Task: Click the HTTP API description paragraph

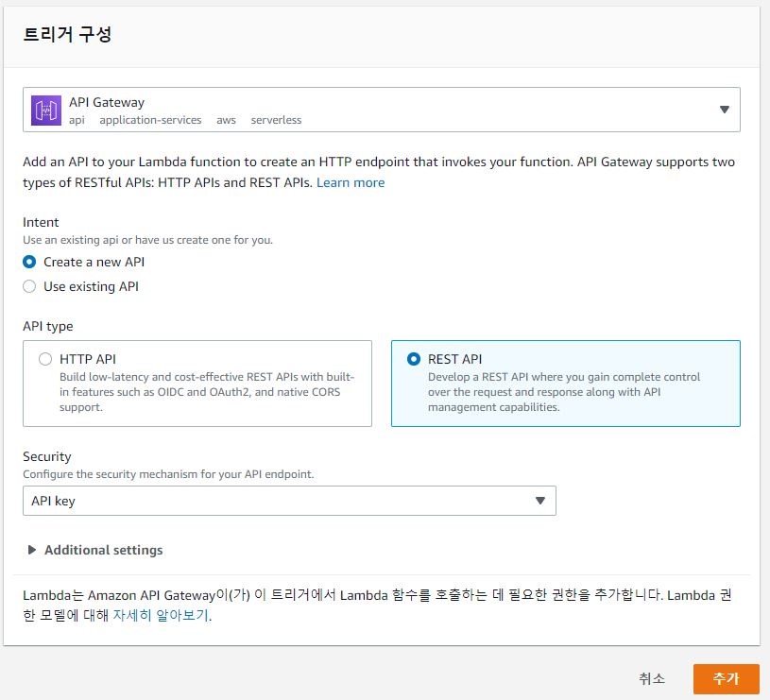Action: [207, 392]
